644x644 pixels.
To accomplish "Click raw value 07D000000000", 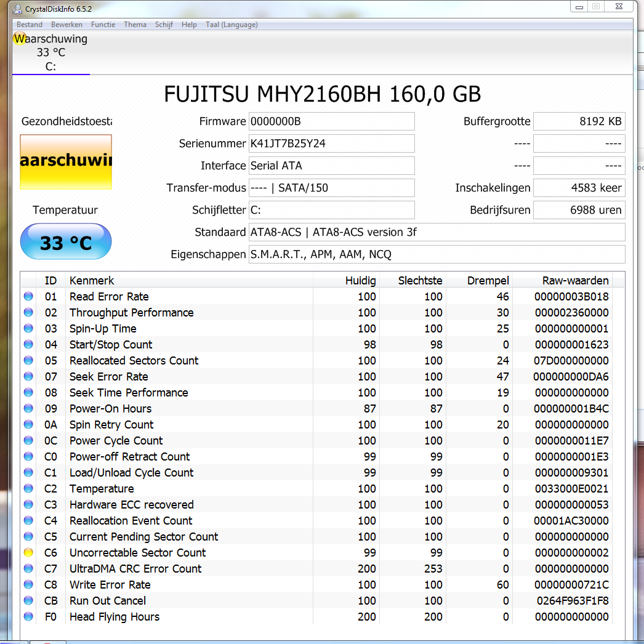I will pos(571,361).
